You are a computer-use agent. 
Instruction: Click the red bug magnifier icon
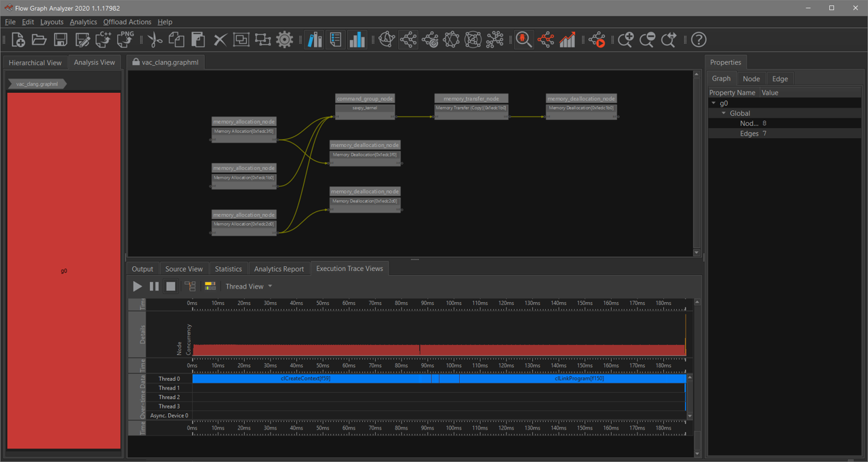click(x=524, y=40)
